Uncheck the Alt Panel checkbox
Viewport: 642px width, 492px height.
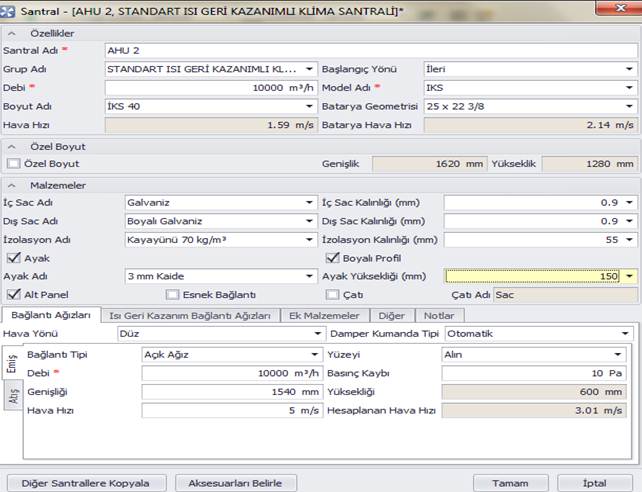13,295
